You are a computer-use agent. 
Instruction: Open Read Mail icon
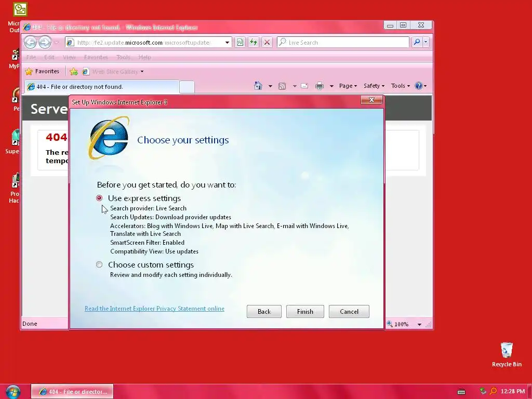[304, 86]
